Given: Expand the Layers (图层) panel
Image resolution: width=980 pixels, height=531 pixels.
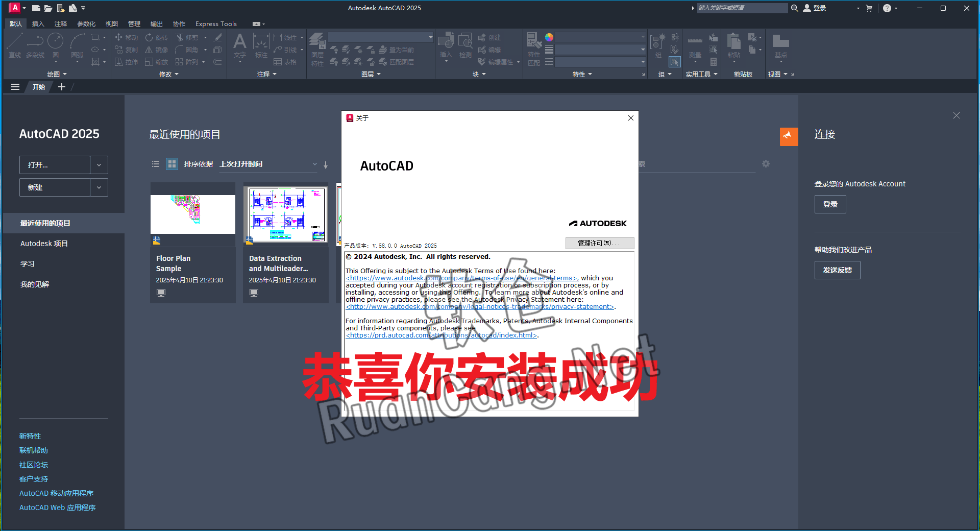Looking at the screenshot, I should (x=371, y=75).
